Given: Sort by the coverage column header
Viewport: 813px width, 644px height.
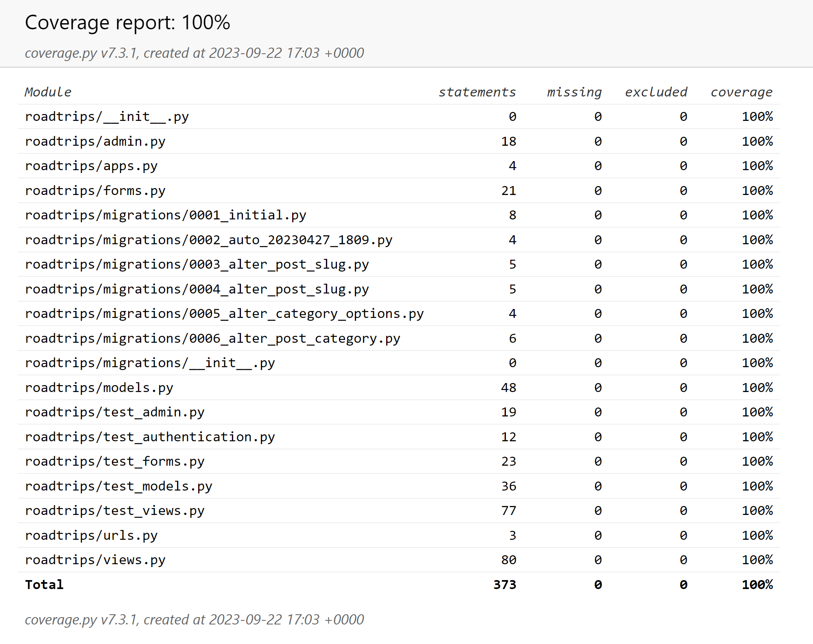Looking at the screenshot, I should pyautogui.click(x=741, y=92).
